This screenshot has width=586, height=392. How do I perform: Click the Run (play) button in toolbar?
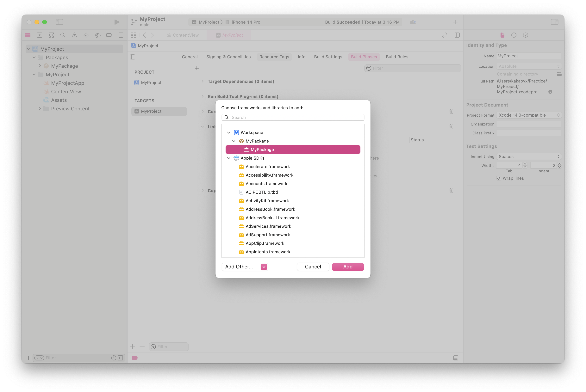pyautogui.click(x=116, y=22)
